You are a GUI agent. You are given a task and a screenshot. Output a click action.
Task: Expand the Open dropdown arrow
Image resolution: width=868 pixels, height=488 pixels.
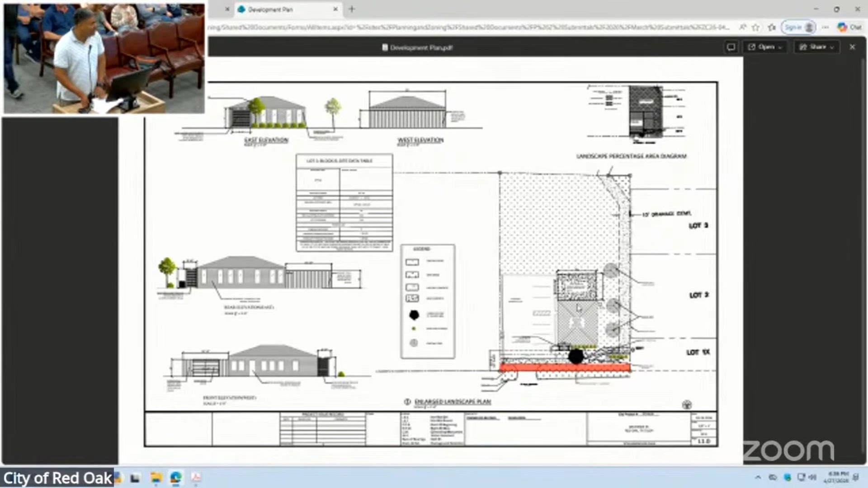[x=781, y=47]
